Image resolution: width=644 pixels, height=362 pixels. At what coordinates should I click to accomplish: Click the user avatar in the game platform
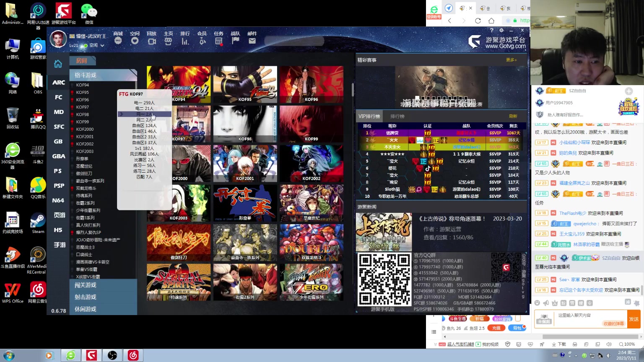point(58,39)
